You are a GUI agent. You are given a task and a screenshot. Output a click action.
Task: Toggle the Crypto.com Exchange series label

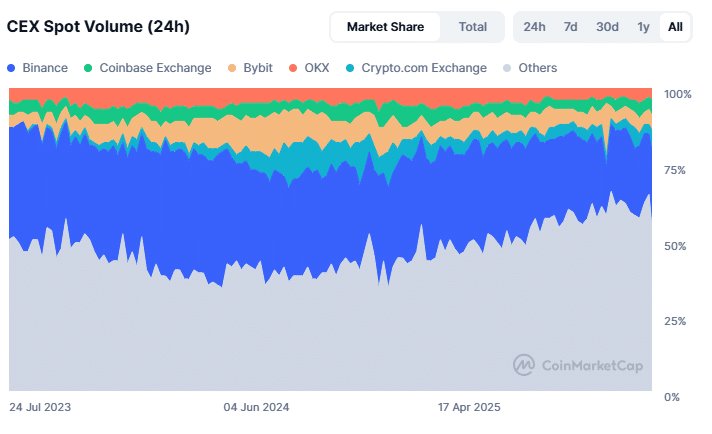pos(424,68)
